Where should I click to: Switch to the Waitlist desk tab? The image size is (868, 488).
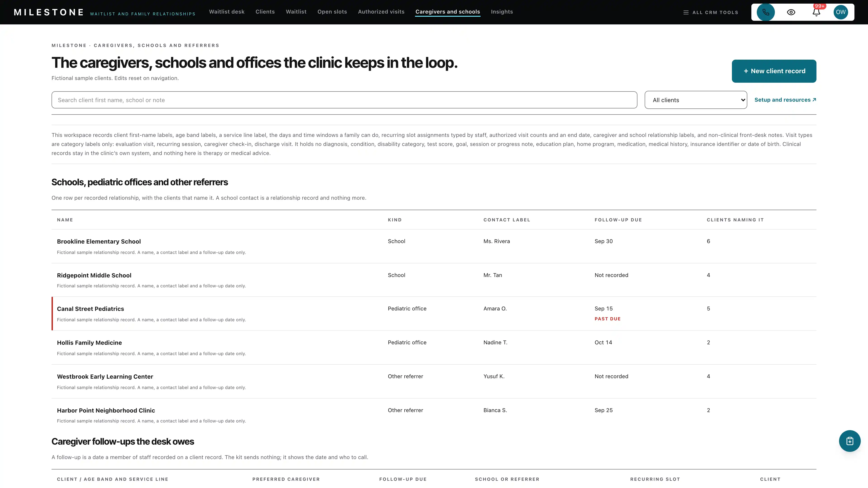coord(227,12)
